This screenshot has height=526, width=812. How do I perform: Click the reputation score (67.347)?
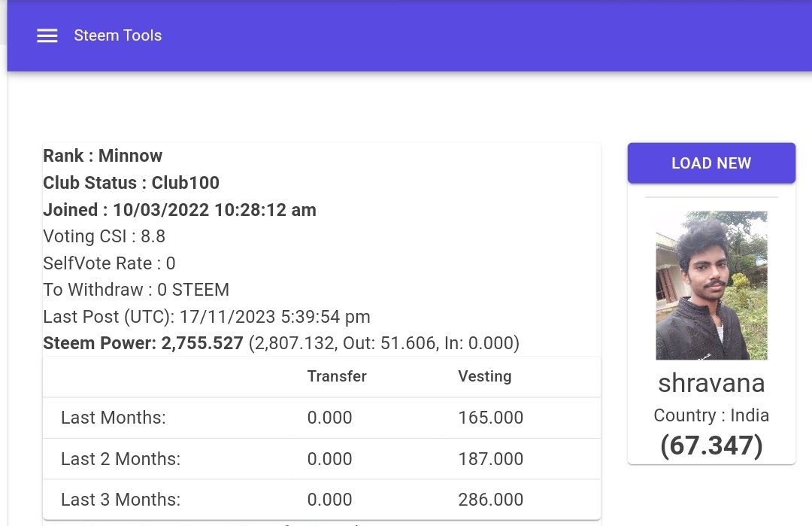pos(711,445)
